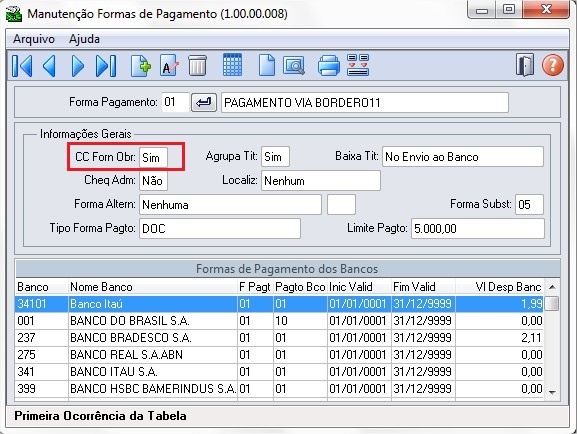Click the table scrollbar up arrow
This screenshot has height=434, width=577.
tap(552, 287)
